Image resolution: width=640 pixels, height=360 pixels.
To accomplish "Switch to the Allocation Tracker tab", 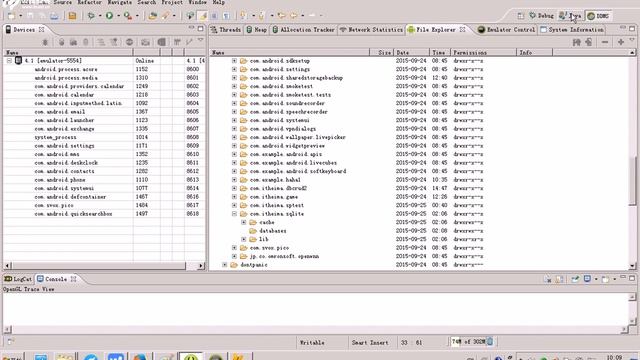I will [x=303, y=30].
